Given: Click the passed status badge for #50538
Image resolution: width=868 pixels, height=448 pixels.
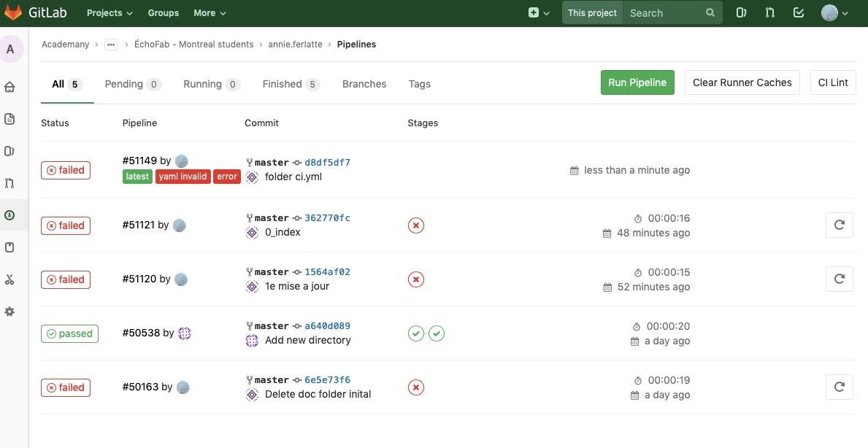Looking at the screenshot, I should click(69, 333).
